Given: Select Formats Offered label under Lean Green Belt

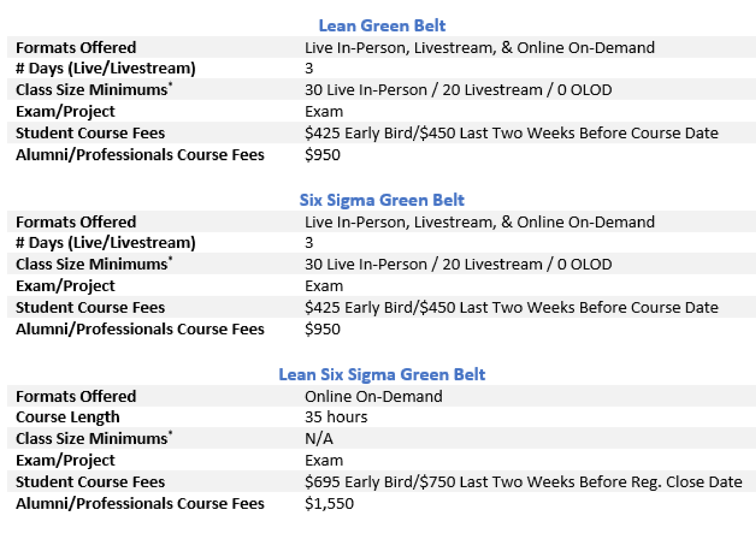Looking at the screenshot, I should tap(76, 48).
